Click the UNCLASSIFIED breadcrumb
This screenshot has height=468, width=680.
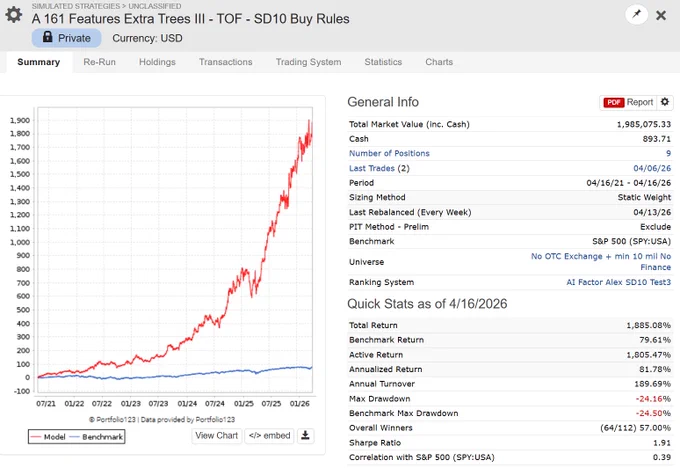pos(155,6)
